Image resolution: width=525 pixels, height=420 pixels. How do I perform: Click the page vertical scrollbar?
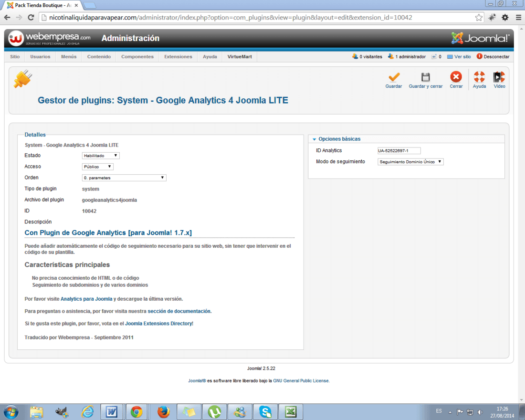point(521,214)
